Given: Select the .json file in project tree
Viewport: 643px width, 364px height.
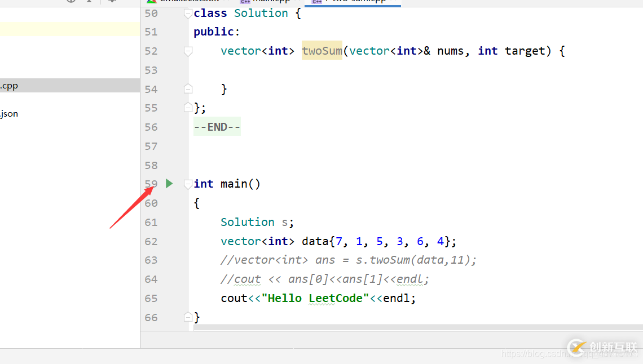Looking at the screenshot, I should coord(9,113).
